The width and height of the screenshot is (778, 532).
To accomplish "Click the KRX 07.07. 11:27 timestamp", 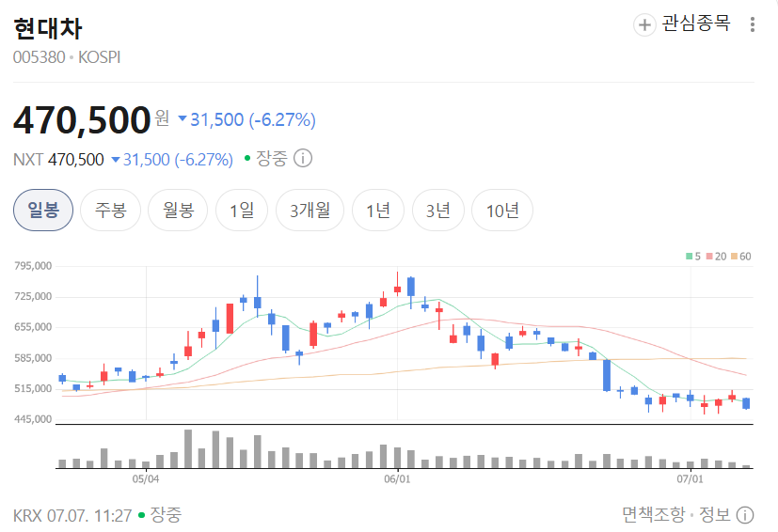I will pyautogui.click(x=72, y=516).
